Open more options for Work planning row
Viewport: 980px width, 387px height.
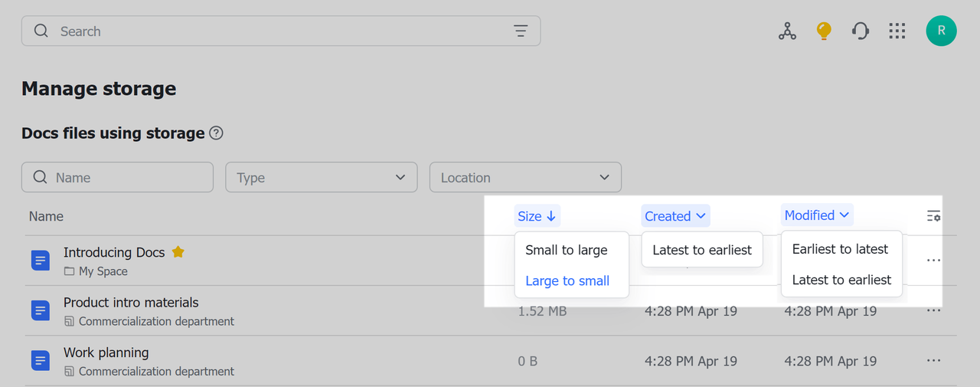[933, 360]
